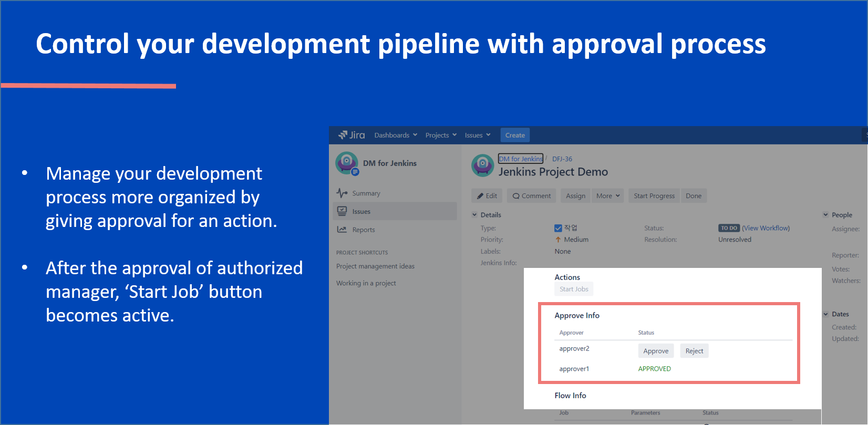The image size is (868, 425).
Task: Collapse the Details section
Action: coord(474,215)
